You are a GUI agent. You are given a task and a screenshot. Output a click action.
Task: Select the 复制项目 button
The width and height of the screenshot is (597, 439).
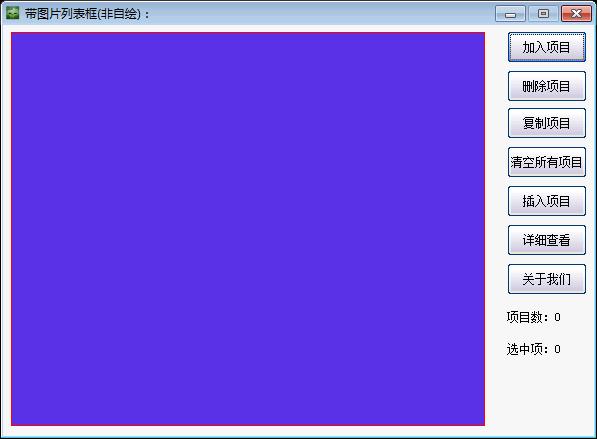tap(547, 123)
